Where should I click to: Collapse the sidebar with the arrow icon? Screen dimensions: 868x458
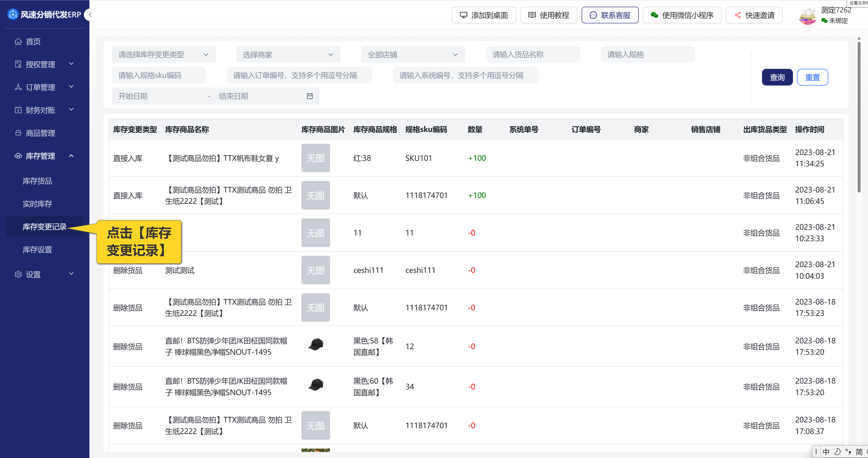tap(90, 15)
